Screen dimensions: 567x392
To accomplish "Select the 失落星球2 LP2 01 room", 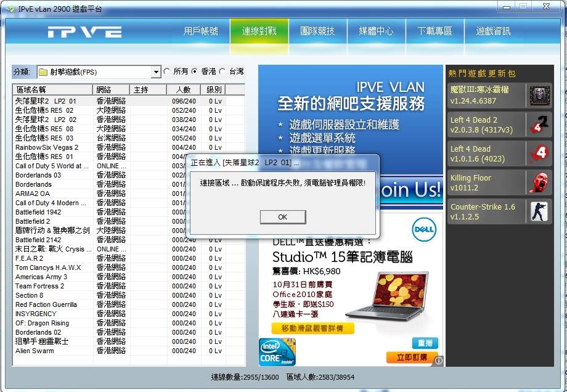I will coord(129,101).
